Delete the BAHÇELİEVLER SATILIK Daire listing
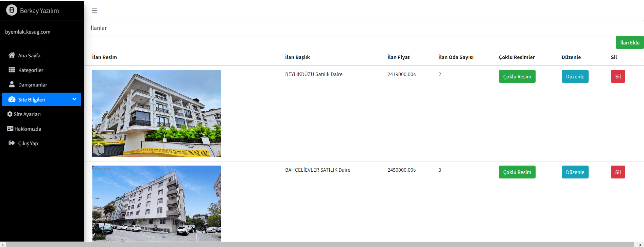 pyautogui.click(x=617, y=172)
